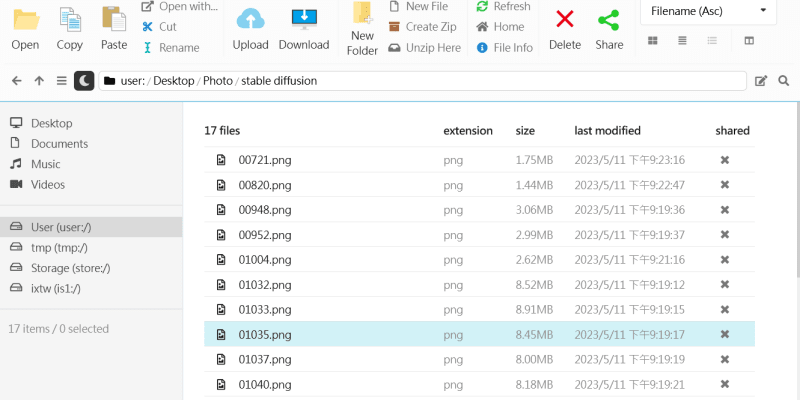Click the Upload cloud icon
The width and height of the screenshot is (800, 400).
251,19
